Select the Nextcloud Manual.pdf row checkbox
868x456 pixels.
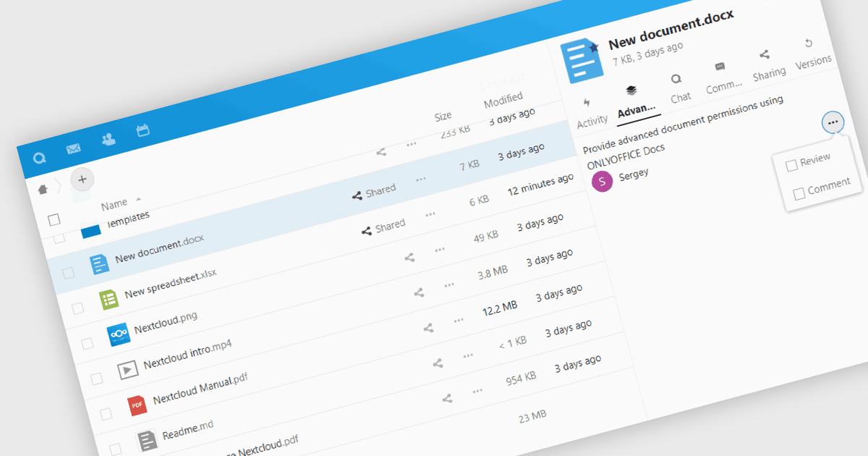106,414
